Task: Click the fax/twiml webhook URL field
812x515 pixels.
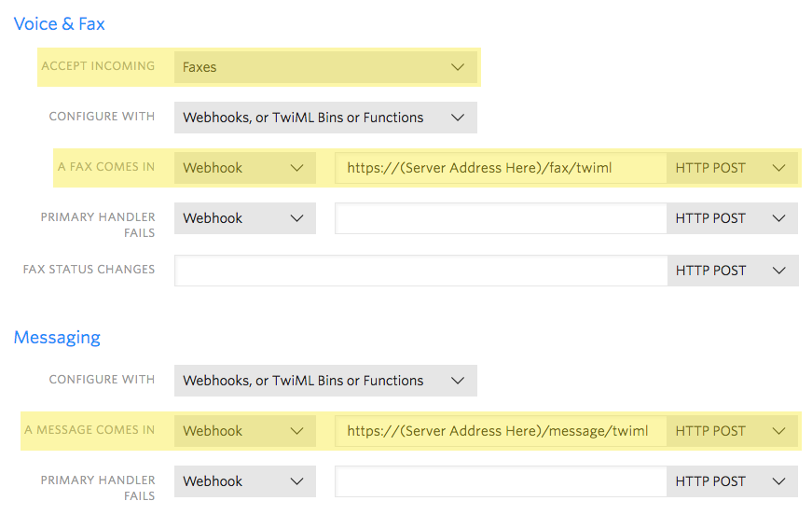Action: click(501, 168)
